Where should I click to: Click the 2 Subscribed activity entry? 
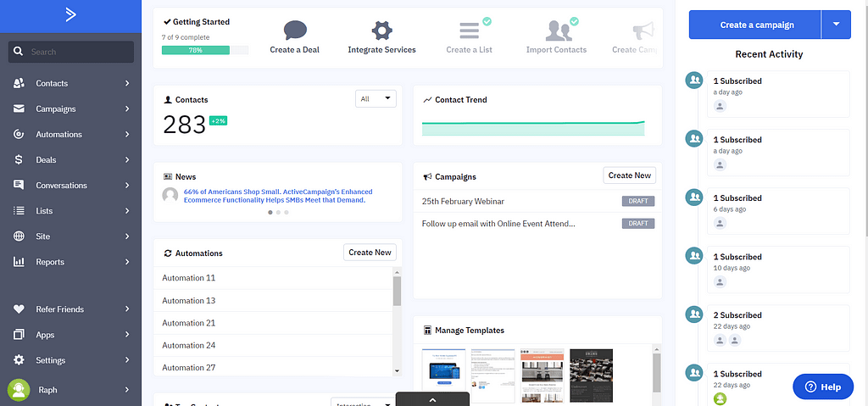point(778,328)
